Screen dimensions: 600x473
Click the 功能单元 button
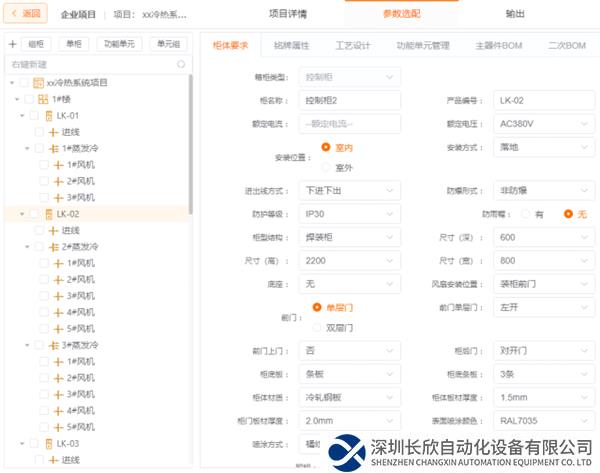tap(118, 44)
